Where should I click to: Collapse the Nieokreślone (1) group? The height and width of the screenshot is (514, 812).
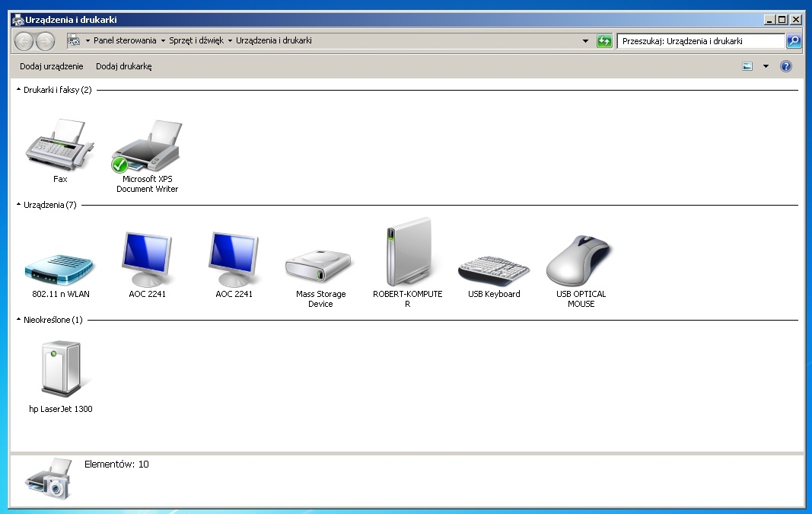[18, 320]
